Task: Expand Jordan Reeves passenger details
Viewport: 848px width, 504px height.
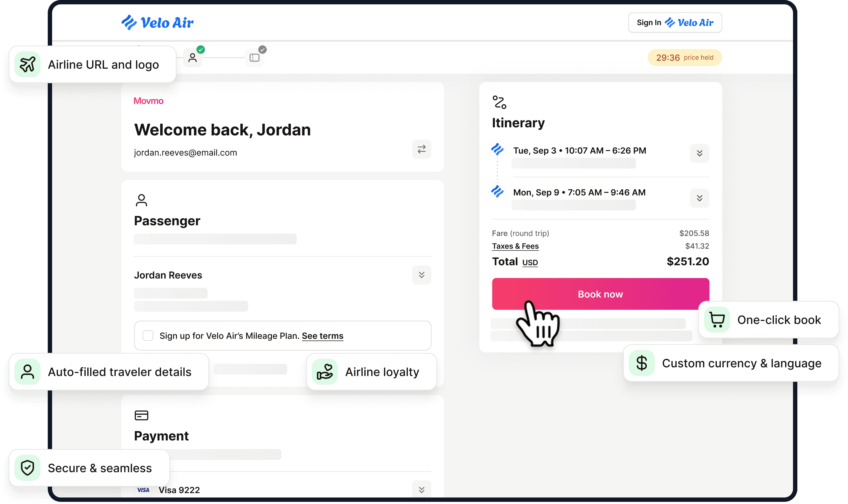Action: (x=421, y=275)
